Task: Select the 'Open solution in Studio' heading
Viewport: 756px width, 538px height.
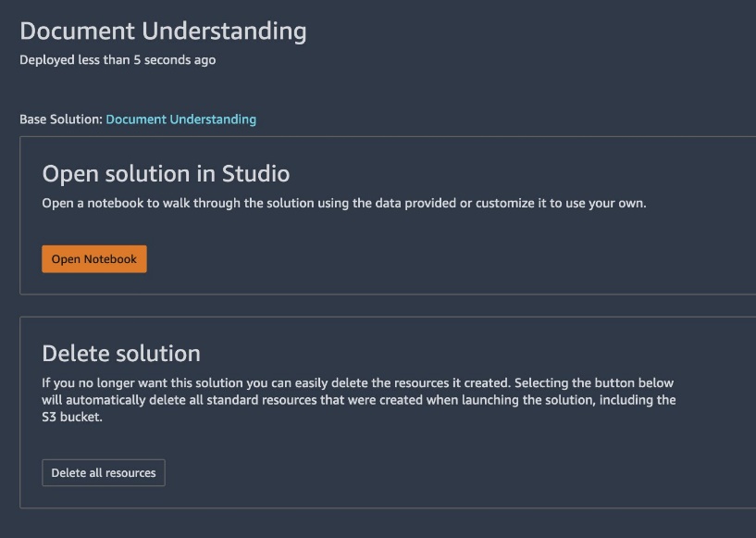Action: pos(166,174)
